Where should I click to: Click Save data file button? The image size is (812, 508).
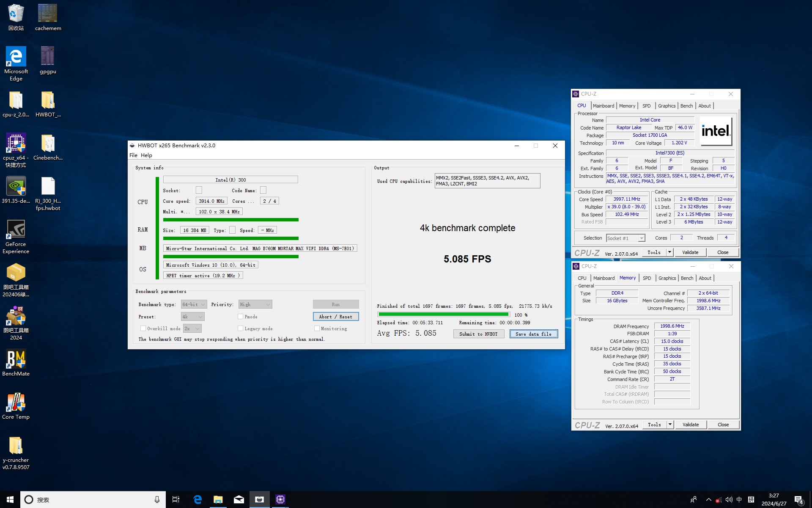tap(533, 334)
